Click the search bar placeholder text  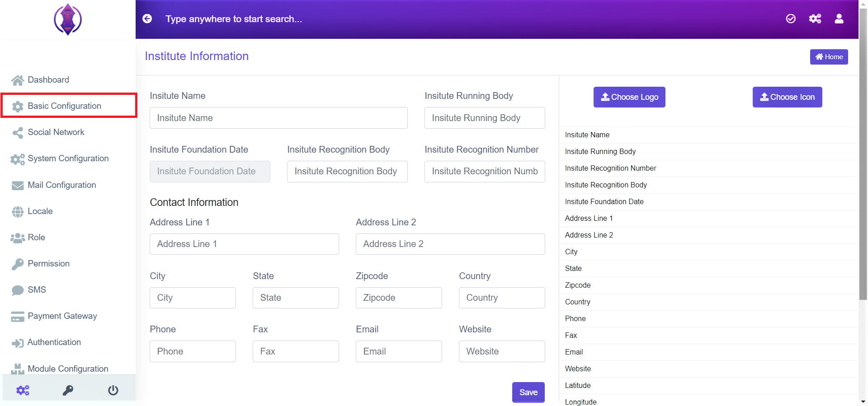[x=234, y=19]
